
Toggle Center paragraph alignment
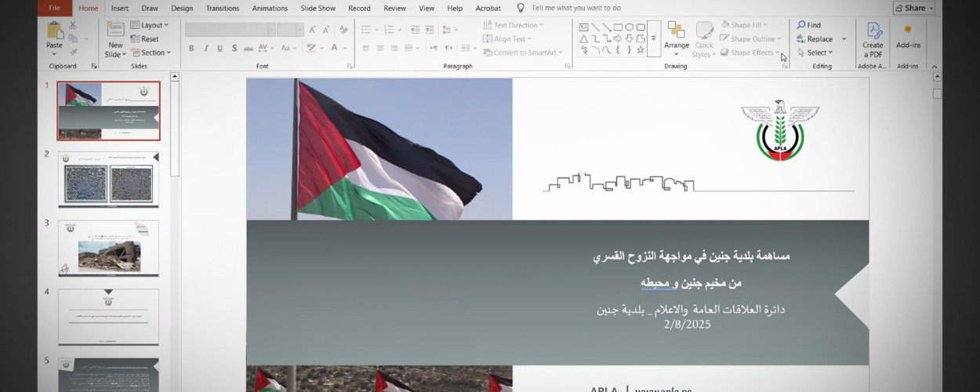(379, 49)
